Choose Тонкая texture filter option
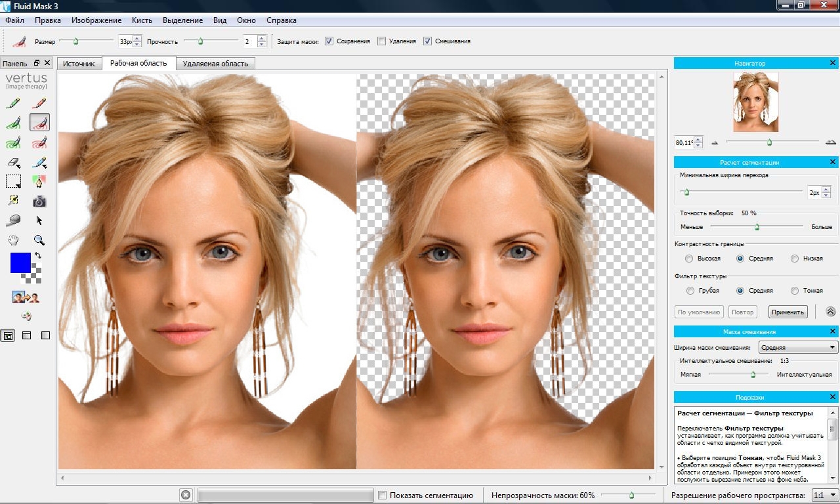The height and width of the screenshot is (504, 840). [x=795, y=291]
